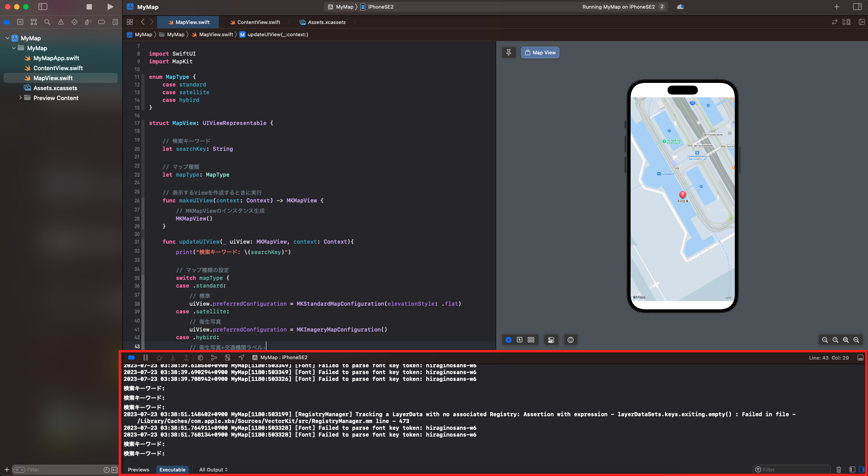Screen dimensions: 868x476
Task: Enable Live preview mode
Action: point(509,340)
